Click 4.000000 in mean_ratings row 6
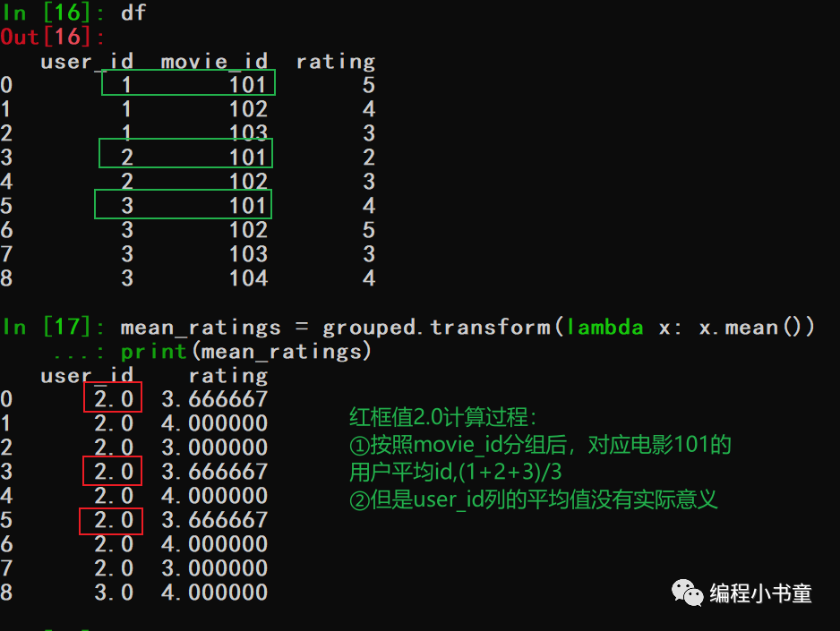 [x=214, y=544]
